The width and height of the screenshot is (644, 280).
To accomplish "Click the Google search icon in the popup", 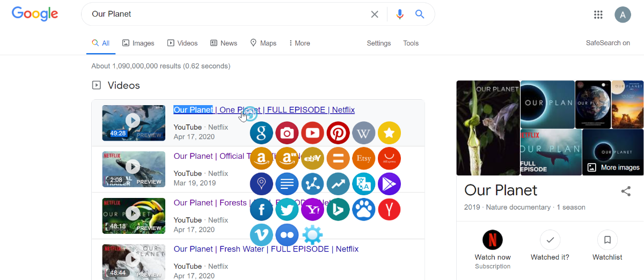I will pyautogui.click(x=261, y=132).
